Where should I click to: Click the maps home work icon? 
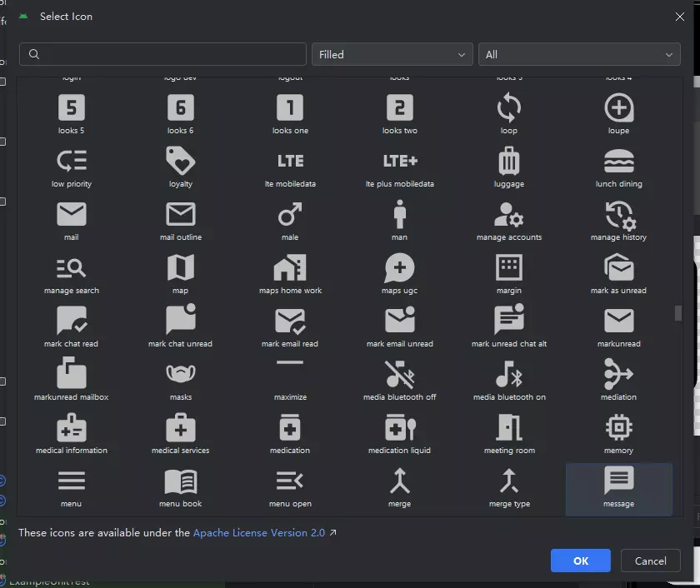[290, 268]
